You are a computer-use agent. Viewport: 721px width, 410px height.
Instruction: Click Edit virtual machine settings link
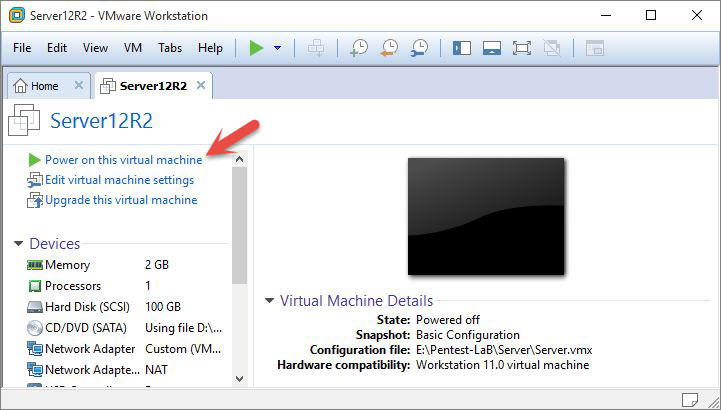(119, 180)
